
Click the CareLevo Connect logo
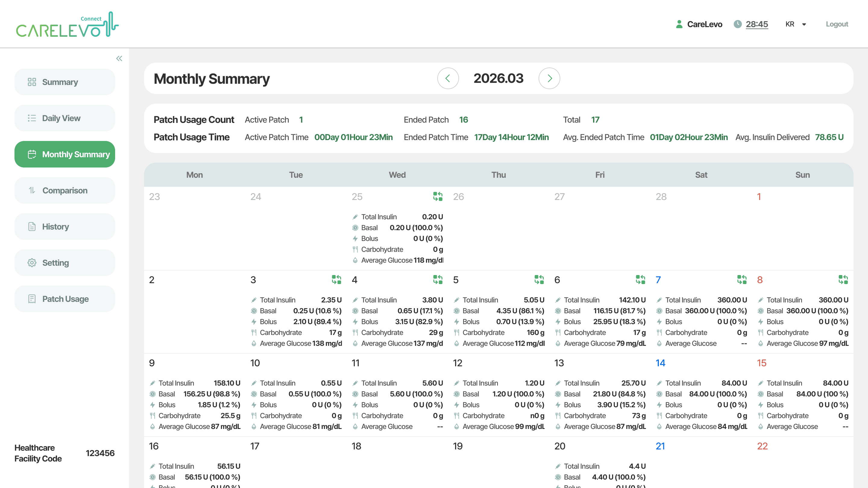point(68,24)
